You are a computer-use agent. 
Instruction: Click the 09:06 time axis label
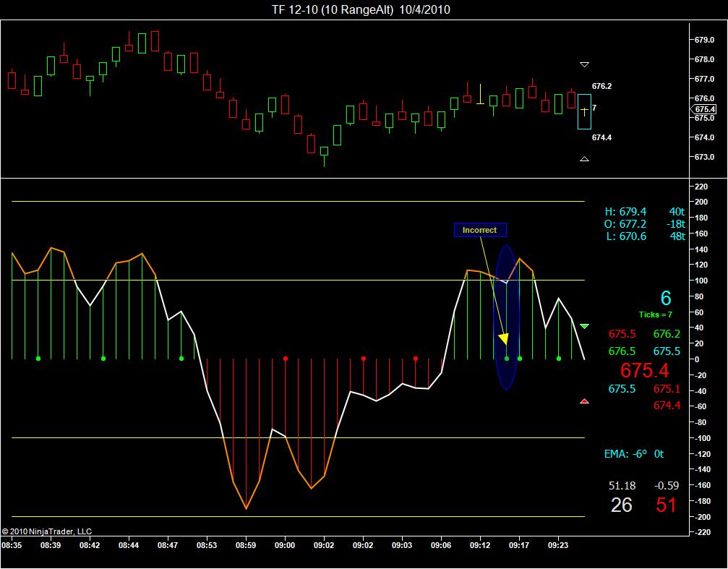[x=440, y=545]
